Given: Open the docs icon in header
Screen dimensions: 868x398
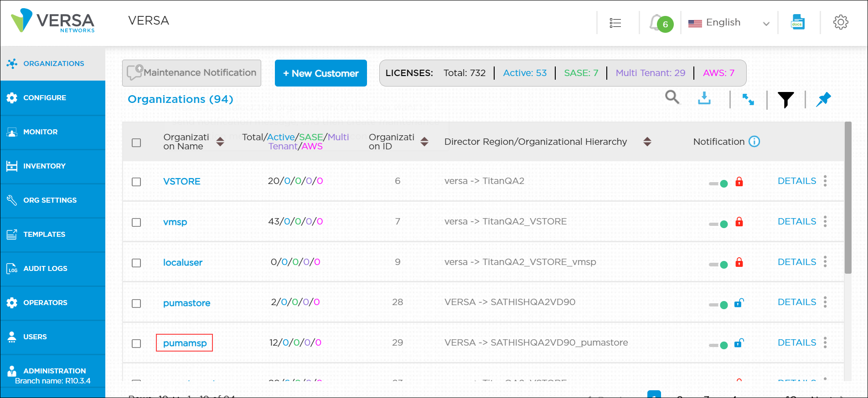Looking at the screenshot, I should click(797, 22).
